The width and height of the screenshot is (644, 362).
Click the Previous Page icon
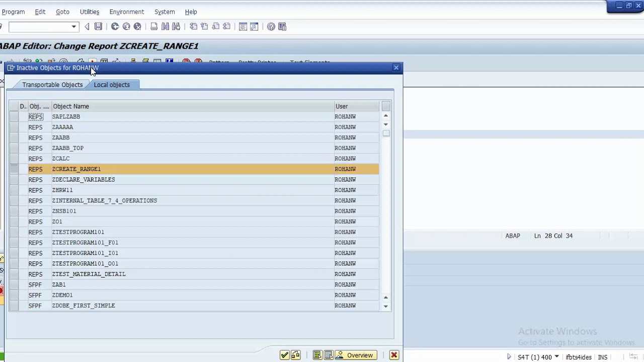click(204, 27)
